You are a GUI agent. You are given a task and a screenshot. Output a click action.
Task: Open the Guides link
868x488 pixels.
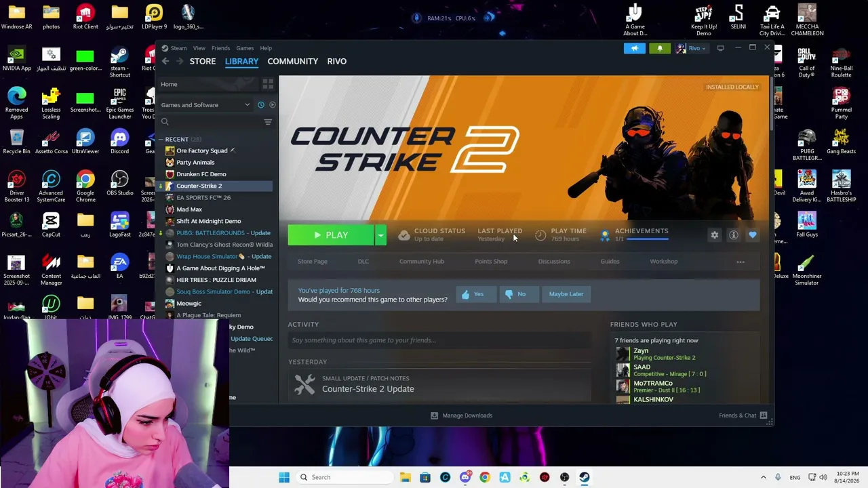(610, 261)
